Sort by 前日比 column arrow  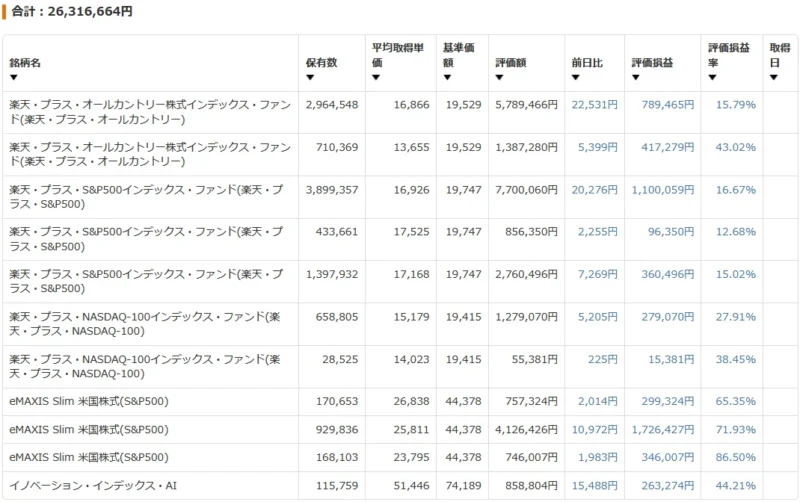pos(576,78)
